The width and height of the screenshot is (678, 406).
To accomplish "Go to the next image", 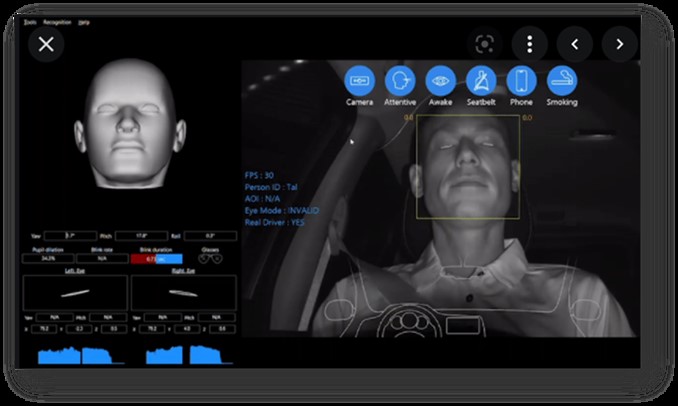I will pos(620,44).
